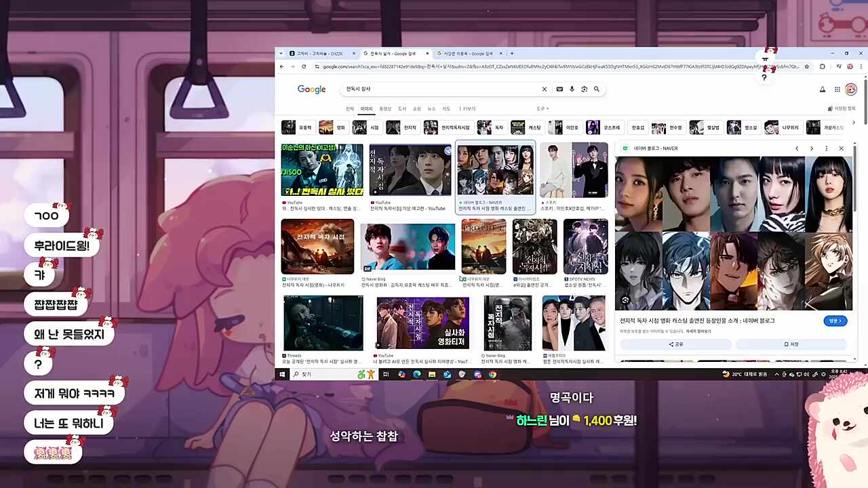868x488 pixels.
Task: Save the image with the 저장 button
Action: [x=791, y=344]
